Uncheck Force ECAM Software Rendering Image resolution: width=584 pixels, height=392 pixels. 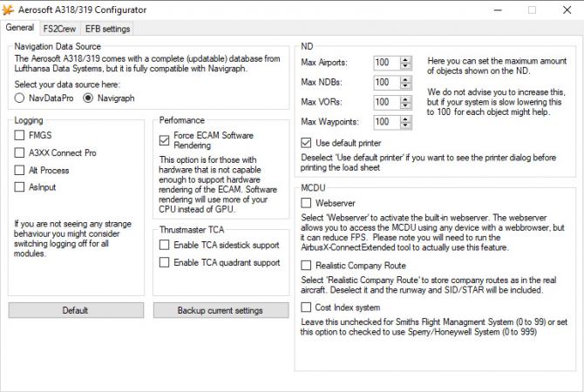coord(164,140)
